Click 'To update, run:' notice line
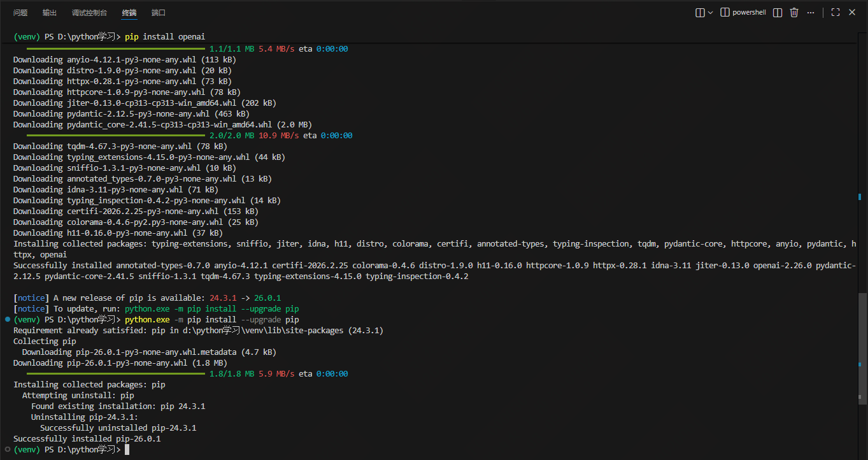 click(156, 309)
